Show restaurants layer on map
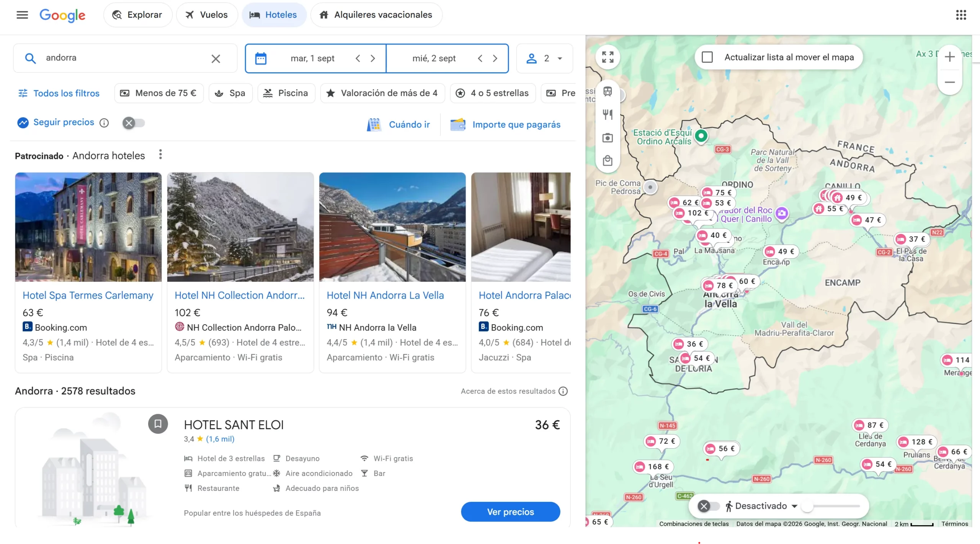Screen dimensions: 980x544 point(608,115)
